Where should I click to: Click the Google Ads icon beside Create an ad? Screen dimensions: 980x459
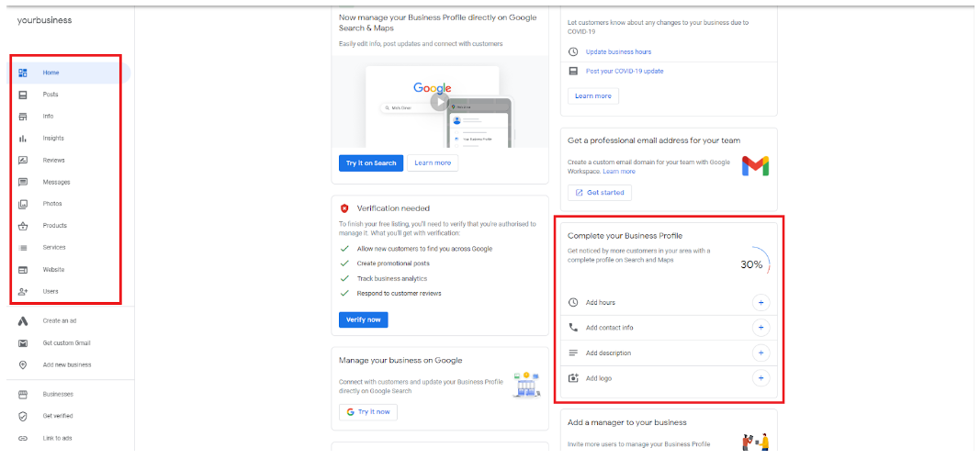point(23,321)
